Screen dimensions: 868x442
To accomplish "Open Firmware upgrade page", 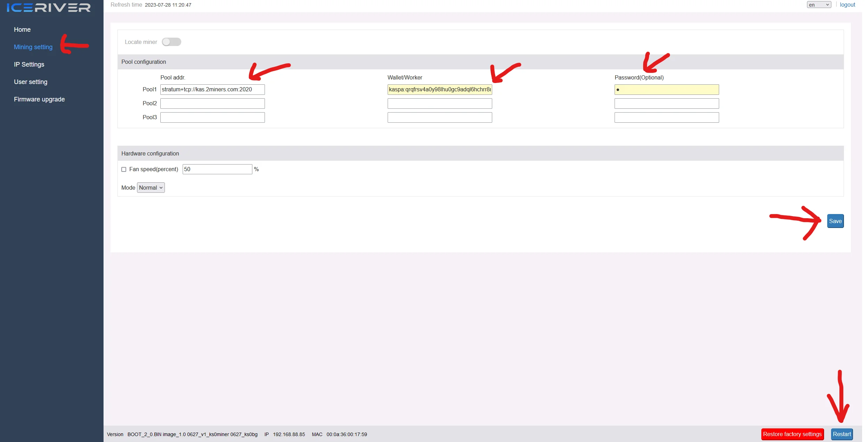I will [39, 99].
